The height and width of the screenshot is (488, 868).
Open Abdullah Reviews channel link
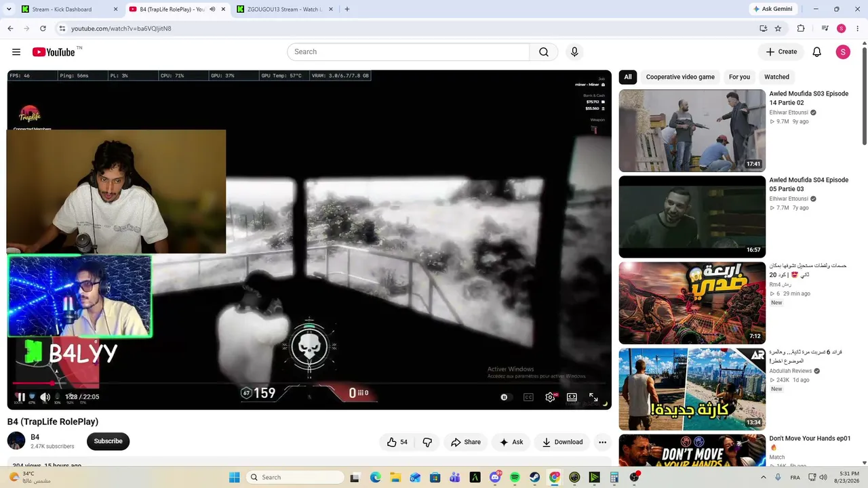tap(791, 371)
